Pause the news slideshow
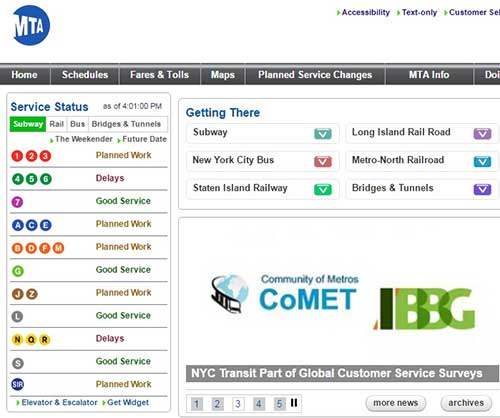The width and height of the screenshot is (500, 418). click(294, 403)
